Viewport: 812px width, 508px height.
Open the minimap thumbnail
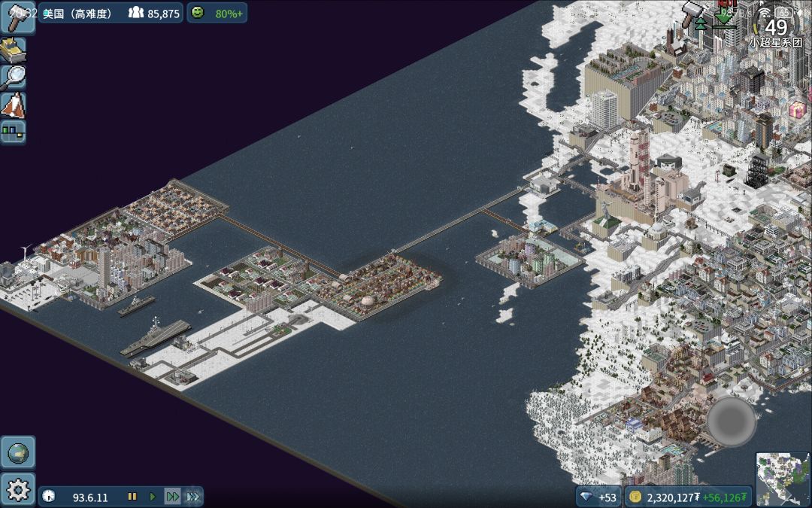pos(783,479)
